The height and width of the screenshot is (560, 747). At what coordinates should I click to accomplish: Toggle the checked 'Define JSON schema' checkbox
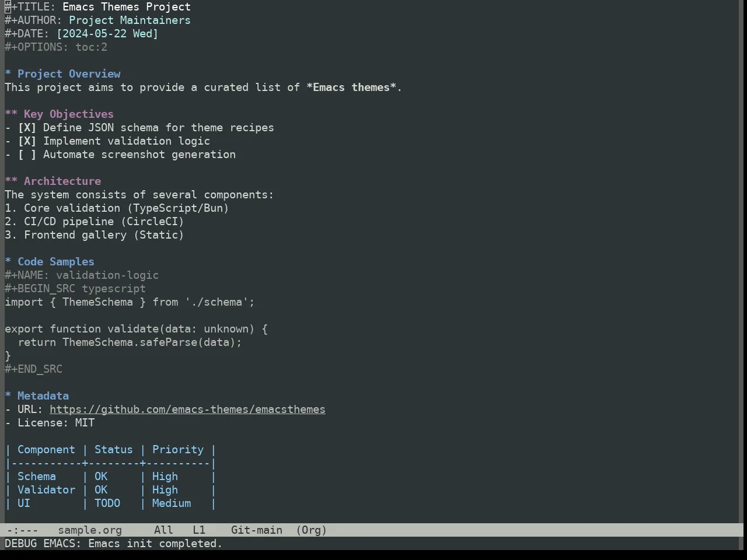pyautogui.click(x=27, y=128)
